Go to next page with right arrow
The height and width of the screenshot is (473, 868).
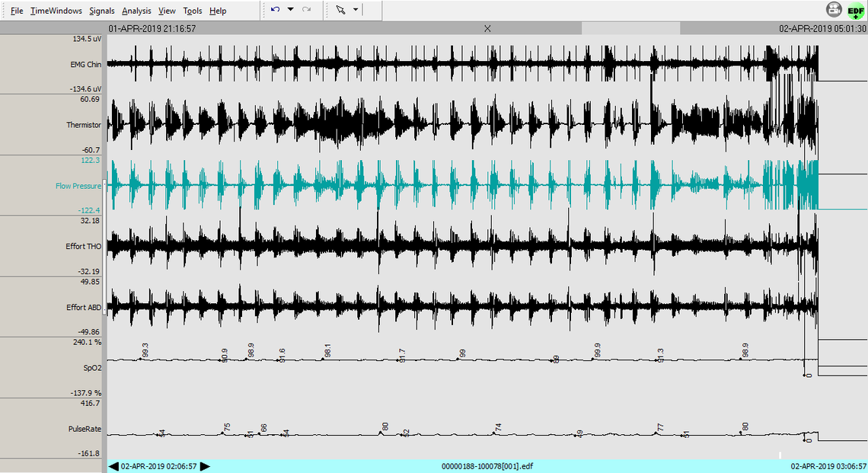click(x=205, y=466)
